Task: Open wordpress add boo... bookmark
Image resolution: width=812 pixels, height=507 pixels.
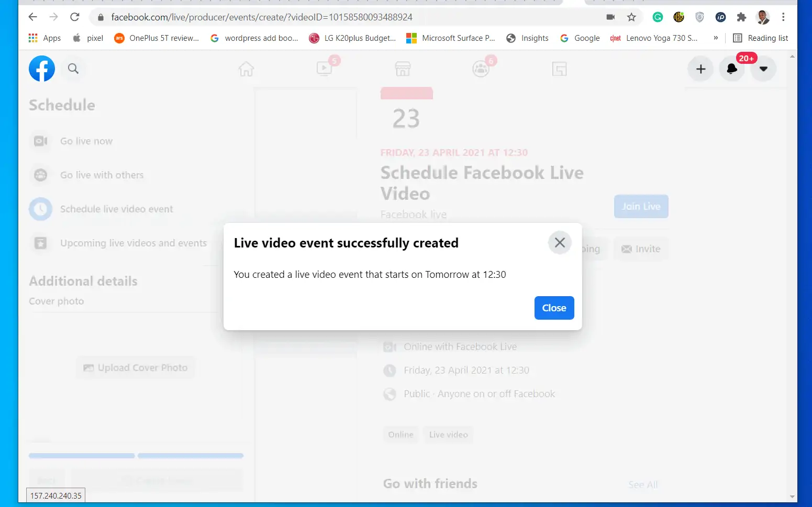Action: pyautogui.click(x=254, y=38)
